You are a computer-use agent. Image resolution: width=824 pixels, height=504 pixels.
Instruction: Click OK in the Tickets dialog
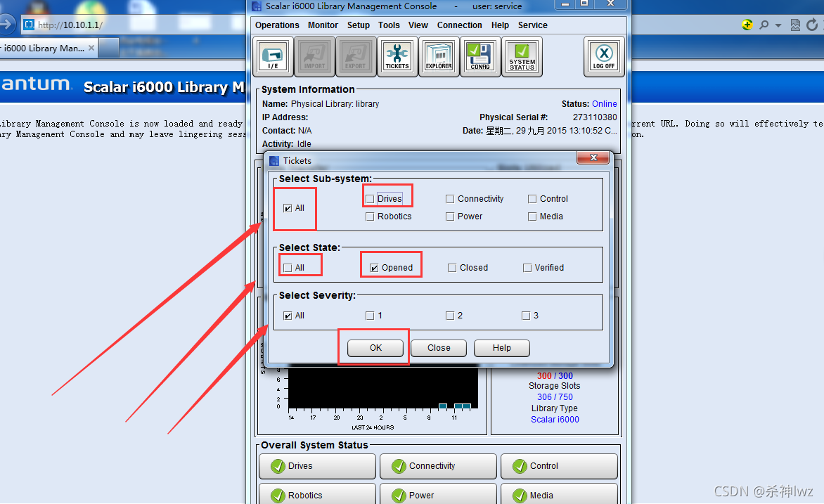375,348
